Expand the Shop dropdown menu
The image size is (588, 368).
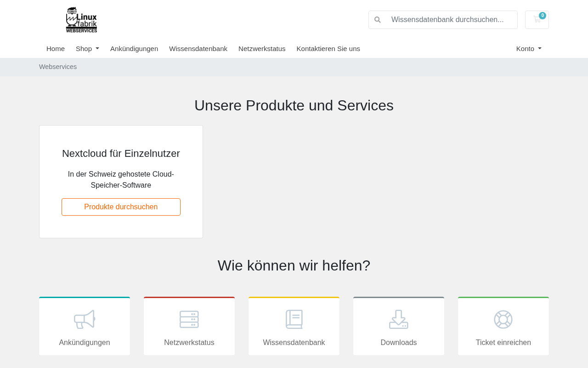coord(87,49)
